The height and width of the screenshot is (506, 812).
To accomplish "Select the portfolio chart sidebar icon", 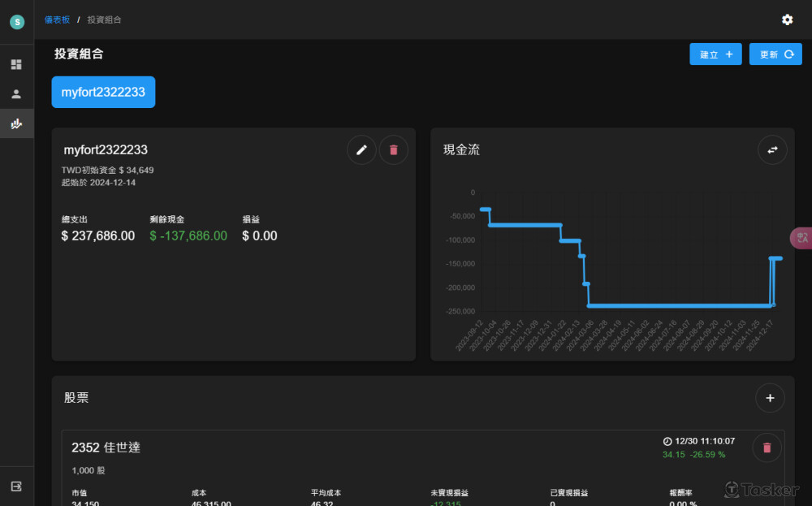I will [x=16, y=124].
